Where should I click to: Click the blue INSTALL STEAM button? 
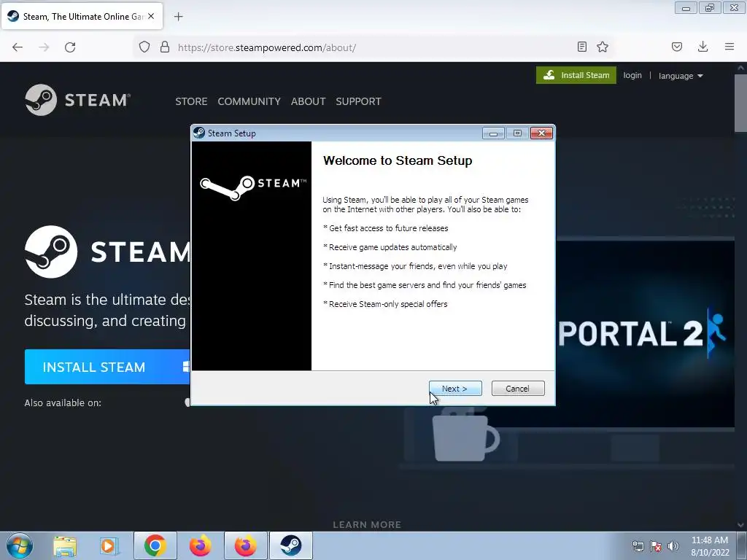[x=107, y=367]
